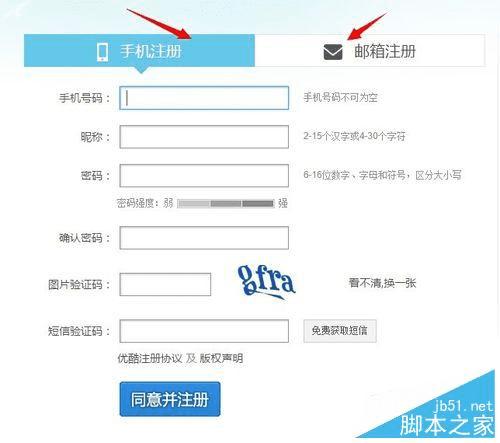The width and height of the screenshot is (500, 443).
Task: Switch to 邮箱注册 tab
Action: 370,51
